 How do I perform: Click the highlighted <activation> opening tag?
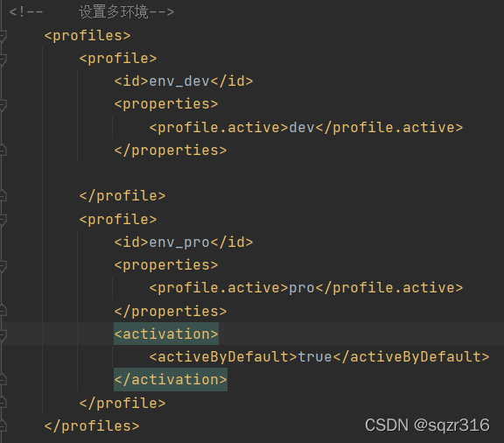click(166, 334)
